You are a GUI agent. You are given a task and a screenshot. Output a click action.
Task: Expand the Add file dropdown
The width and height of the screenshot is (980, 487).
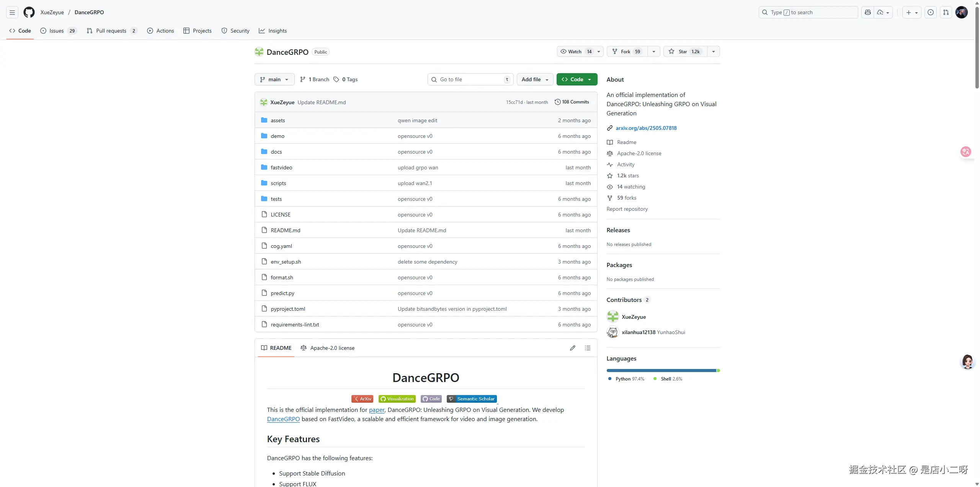[x=535, y=79]
